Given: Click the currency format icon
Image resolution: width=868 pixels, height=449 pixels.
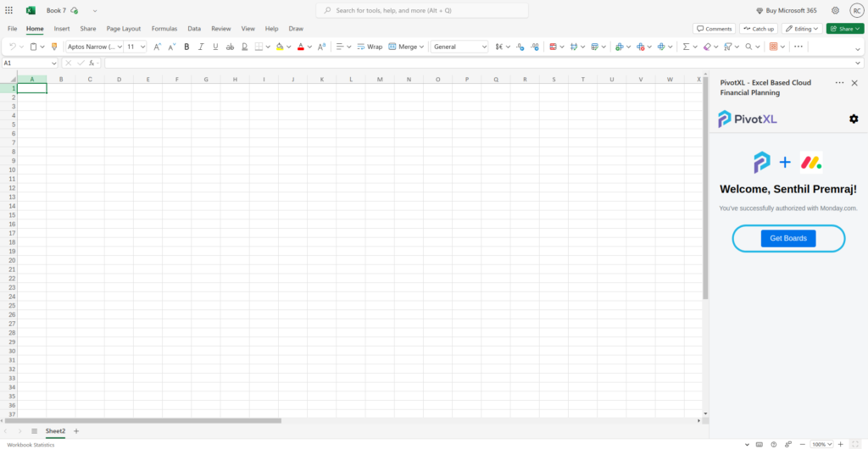Looking at the screenshot, I should 499,47.
